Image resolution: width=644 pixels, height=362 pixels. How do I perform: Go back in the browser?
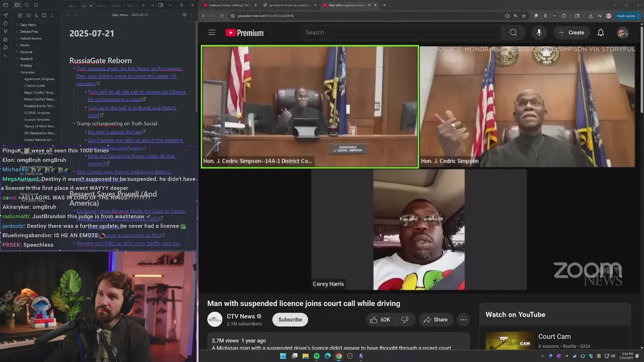(204, 16)
